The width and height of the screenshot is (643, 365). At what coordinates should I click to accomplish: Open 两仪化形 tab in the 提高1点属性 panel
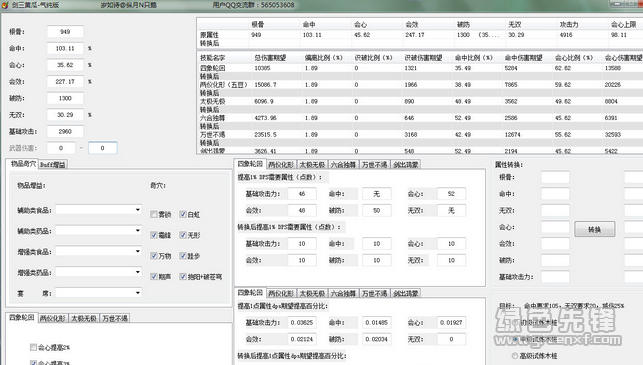point(281,293)
